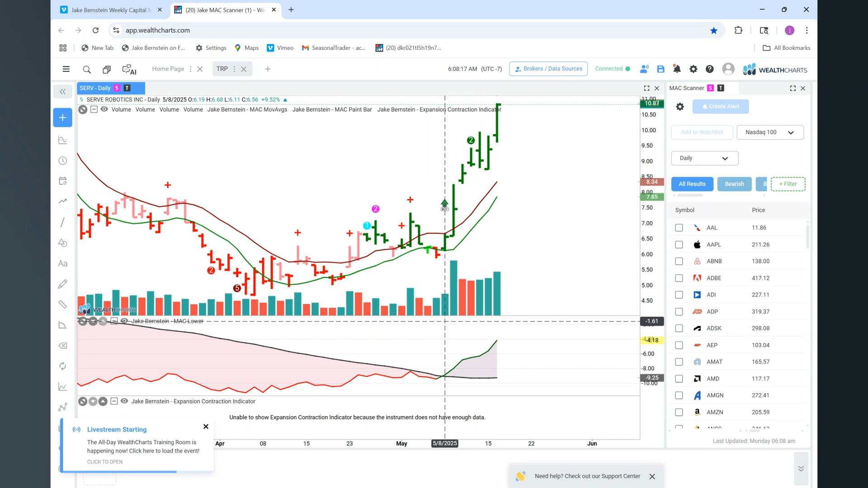
Task: Maximize the SERV chart panel
Action: tap(646, 89)
